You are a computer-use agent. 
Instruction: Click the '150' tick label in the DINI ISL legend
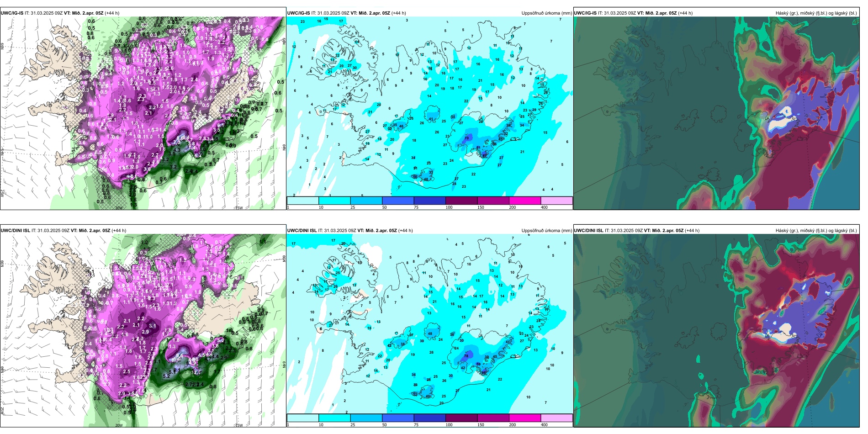point(481,425)
